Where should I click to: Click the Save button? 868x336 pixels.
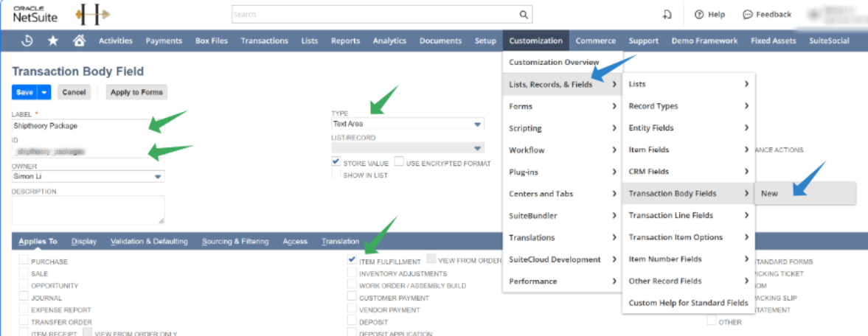point(24,92)
